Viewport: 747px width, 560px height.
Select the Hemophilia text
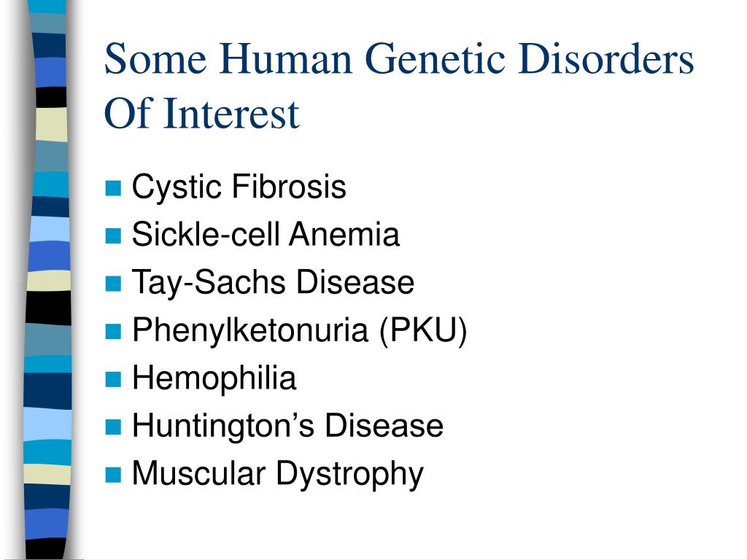214,379
